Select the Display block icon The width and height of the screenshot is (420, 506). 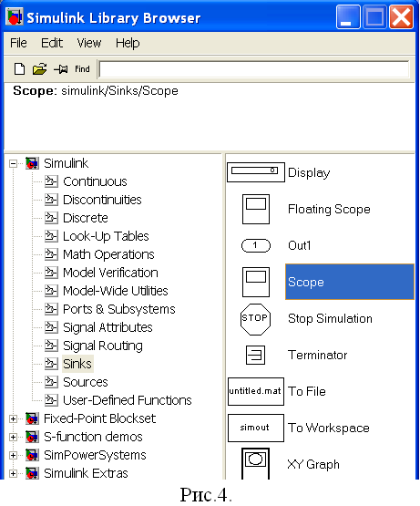[256, 172]
